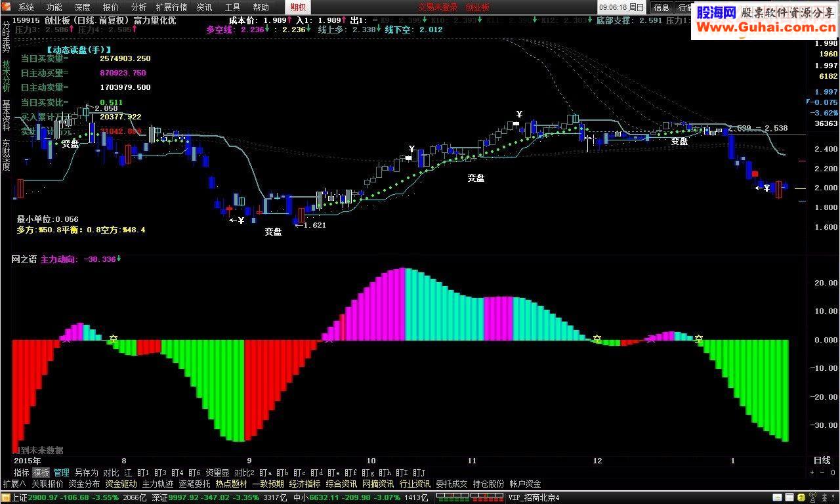Open the 关联报价 tab
This screenshot has width=840, height=504.
coord(47,484)
